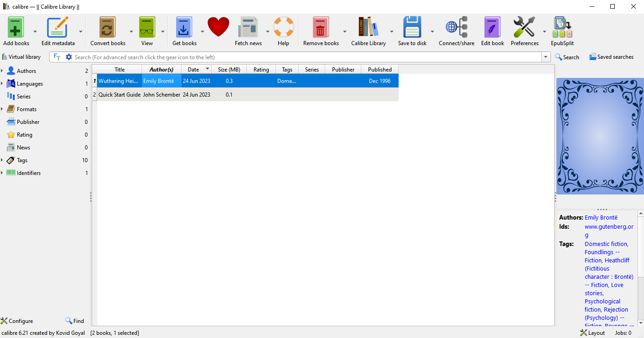Sort by Size (MB) column

point(229,69)
